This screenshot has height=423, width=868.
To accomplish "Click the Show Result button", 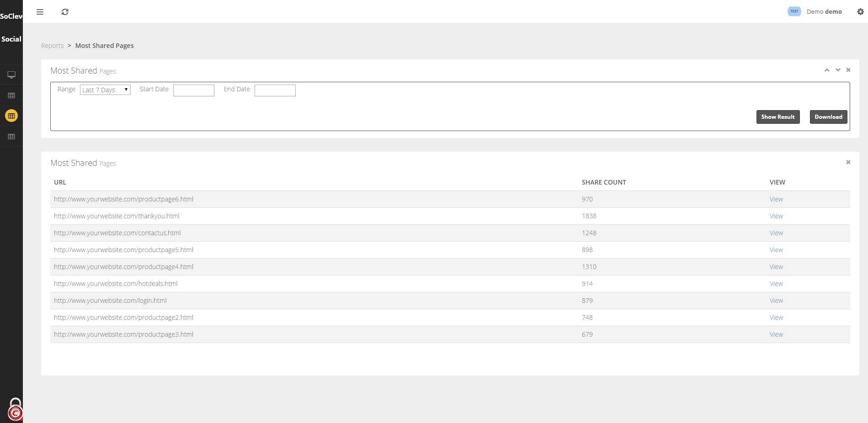I will pos(778,117).
